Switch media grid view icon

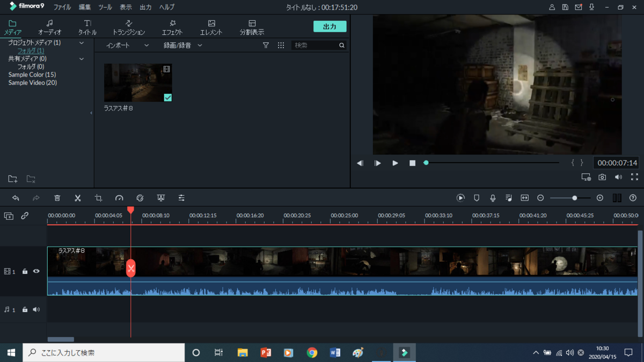tap(281, 46)
